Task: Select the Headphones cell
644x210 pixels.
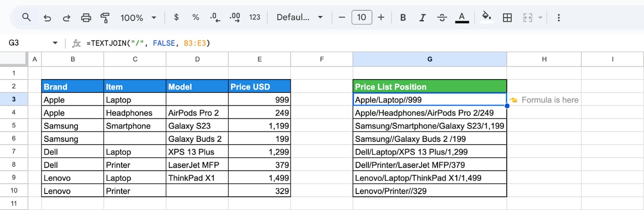Action: (x=135, y=113)
